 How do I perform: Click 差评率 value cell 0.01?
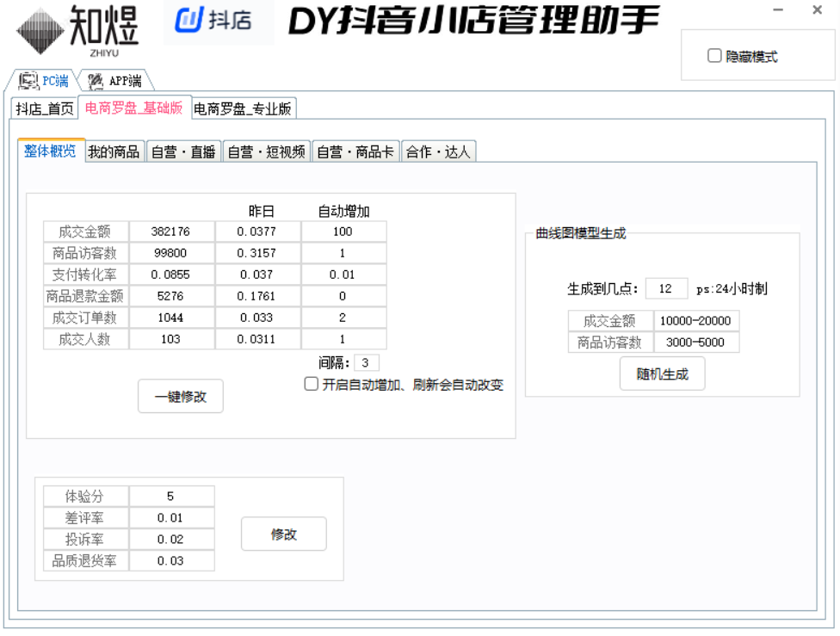(x=172, y=517)
